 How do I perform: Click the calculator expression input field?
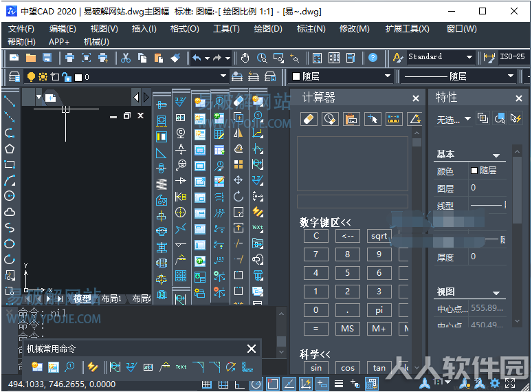[x=353, y=202]
